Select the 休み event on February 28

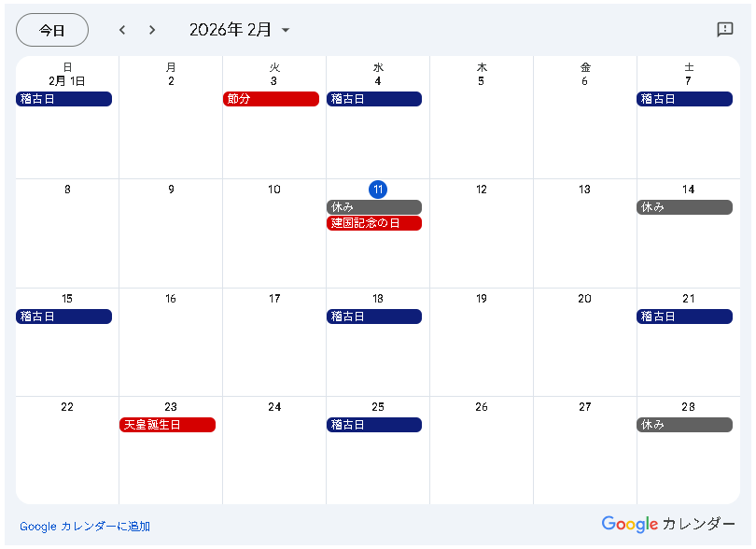click(x=684, y=425)
